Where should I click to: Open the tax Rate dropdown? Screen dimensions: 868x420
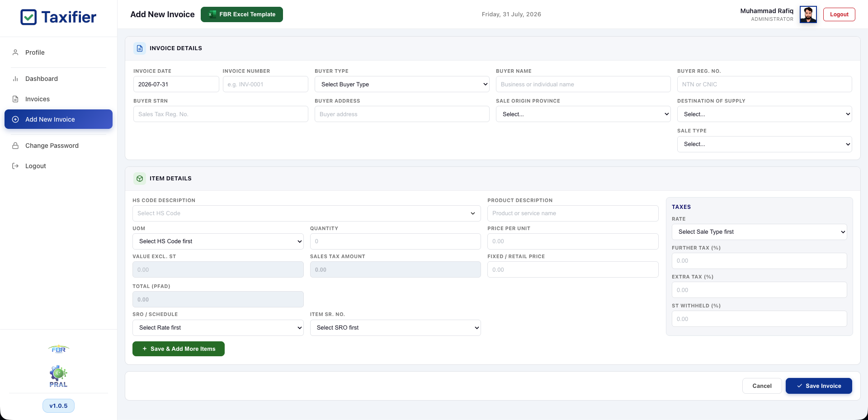759,232
